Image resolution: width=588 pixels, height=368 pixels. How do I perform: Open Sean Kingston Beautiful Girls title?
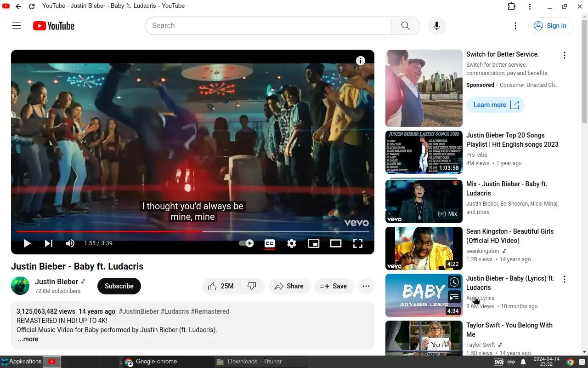point(510,236)
